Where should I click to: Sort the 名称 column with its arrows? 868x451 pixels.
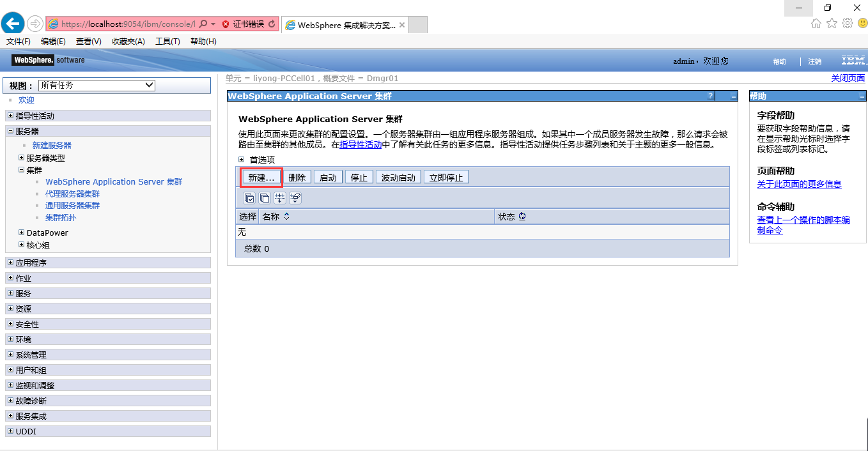[286, 217]
